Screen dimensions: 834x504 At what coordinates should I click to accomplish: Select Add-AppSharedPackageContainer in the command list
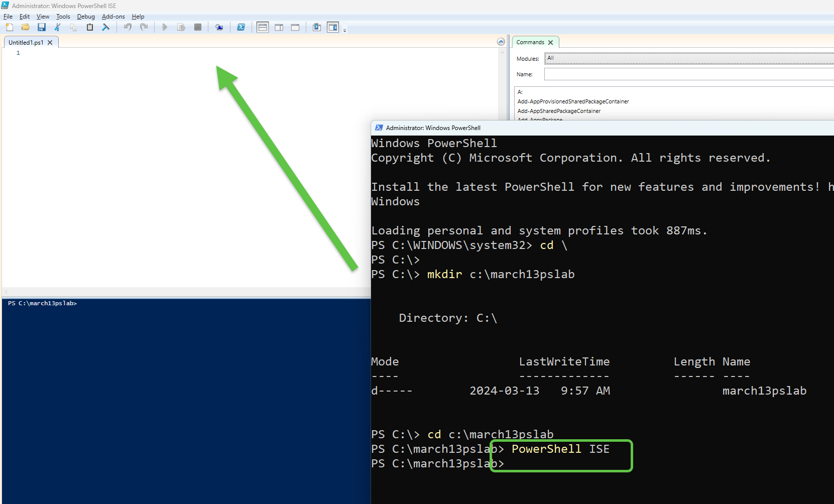click(x=559, y=111)
